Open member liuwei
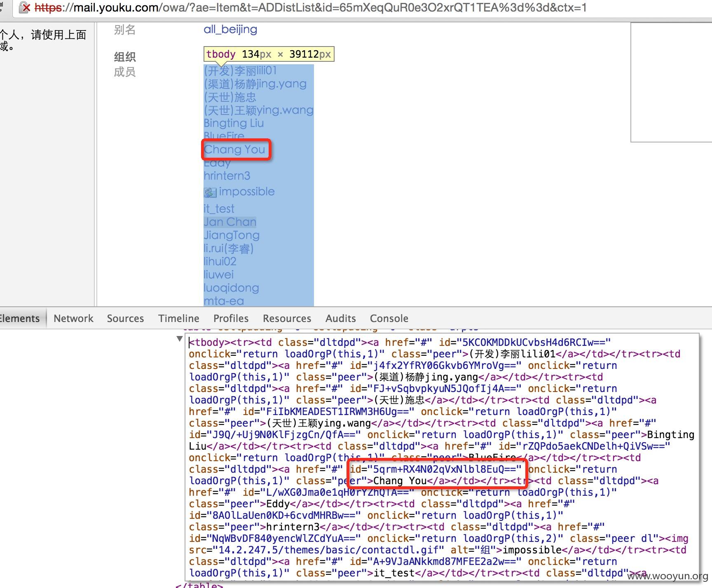Screen dimensions: 712x588 pyautogui.click(x=219, y=275)
